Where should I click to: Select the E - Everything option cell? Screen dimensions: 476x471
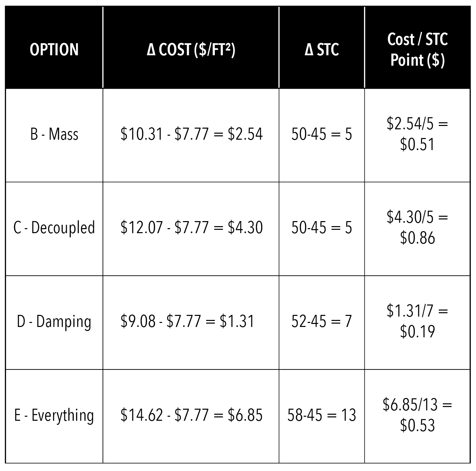(x=54, y=415)
